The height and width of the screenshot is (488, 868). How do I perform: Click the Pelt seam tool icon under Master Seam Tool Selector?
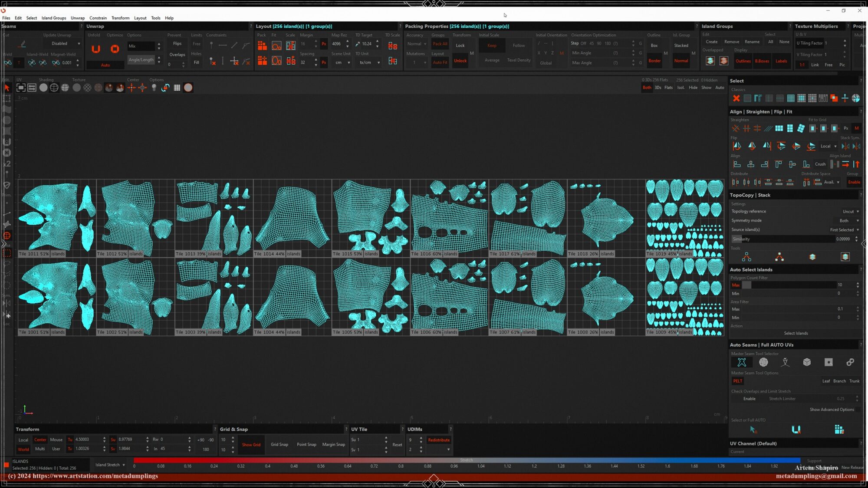[742, 362]
